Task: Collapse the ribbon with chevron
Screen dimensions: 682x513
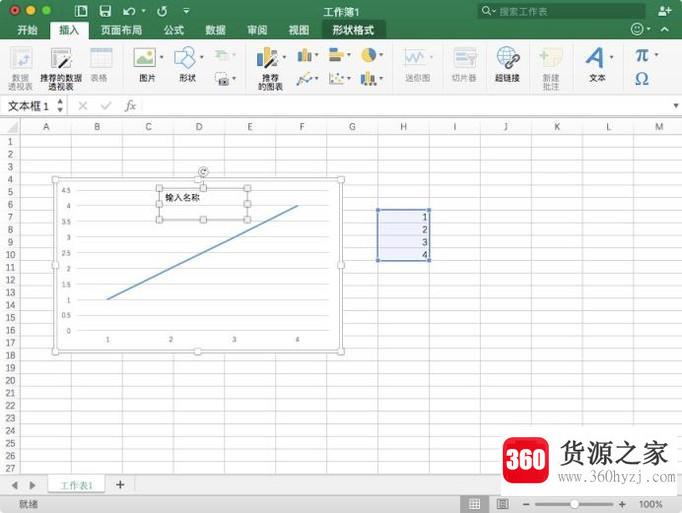Action: pyautogui.click(x=665, y=29)
